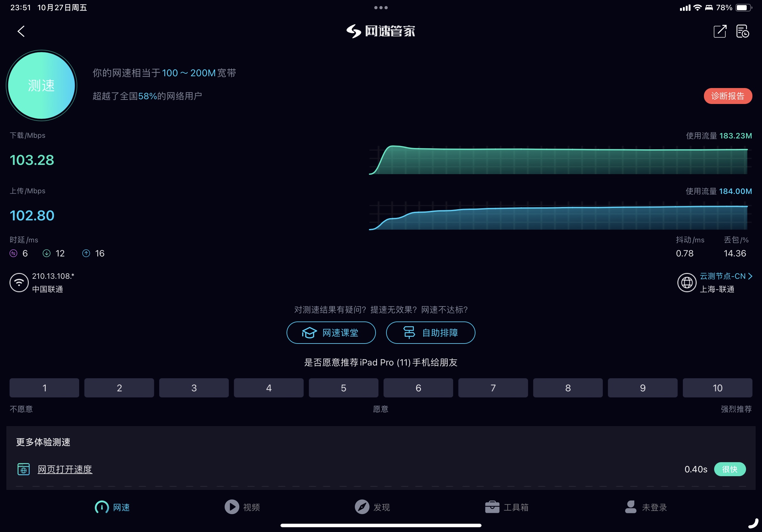Tap the 超越了全国58%的网络用户 text
The image size is (762, 532).
[x=147, y=96]
